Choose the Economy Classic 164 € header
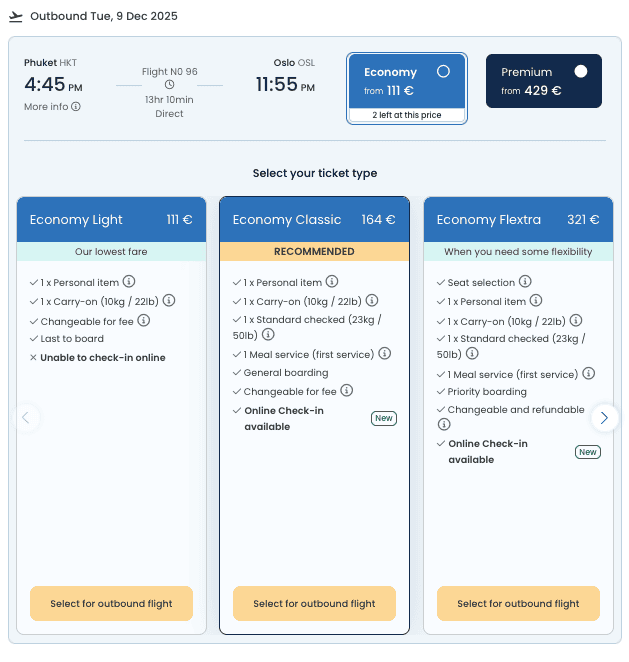This screenshot has width=629, height=662. [x=314, y=220]
